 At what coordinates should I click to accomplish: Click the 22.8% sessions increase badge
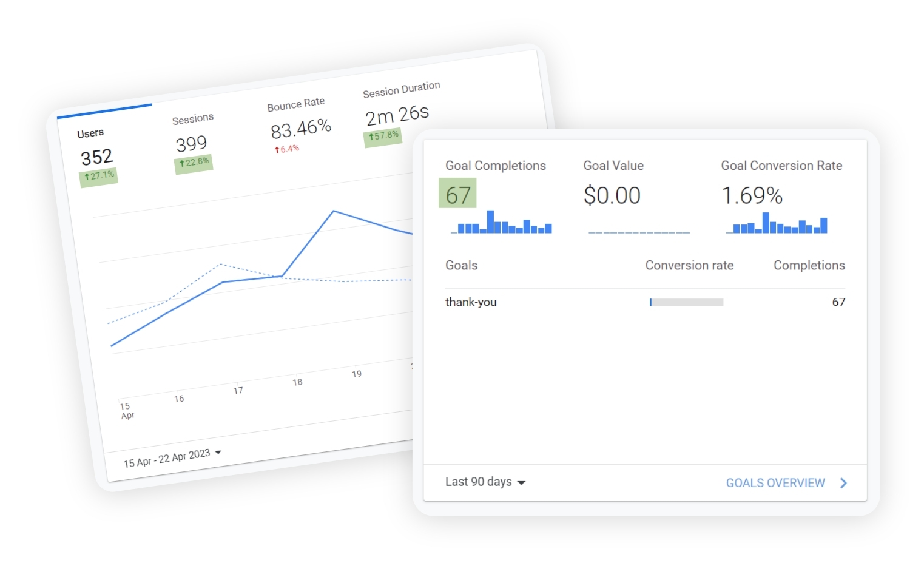pyautogui.click(x=194, y=163)
